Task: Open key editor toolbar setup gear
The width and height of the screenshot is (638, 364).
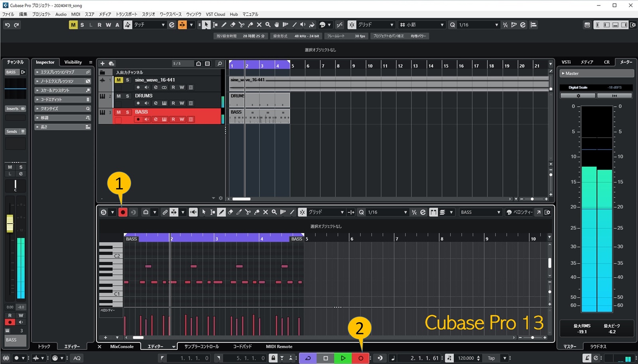Action: coord(548,212)
